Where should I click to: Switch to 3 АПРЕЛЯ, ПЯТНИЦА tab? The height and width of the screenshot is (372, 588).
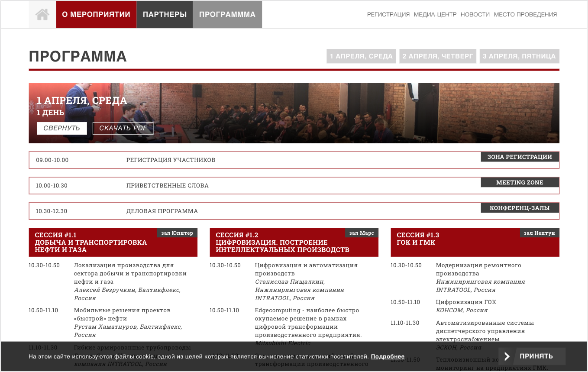point(519,56)
